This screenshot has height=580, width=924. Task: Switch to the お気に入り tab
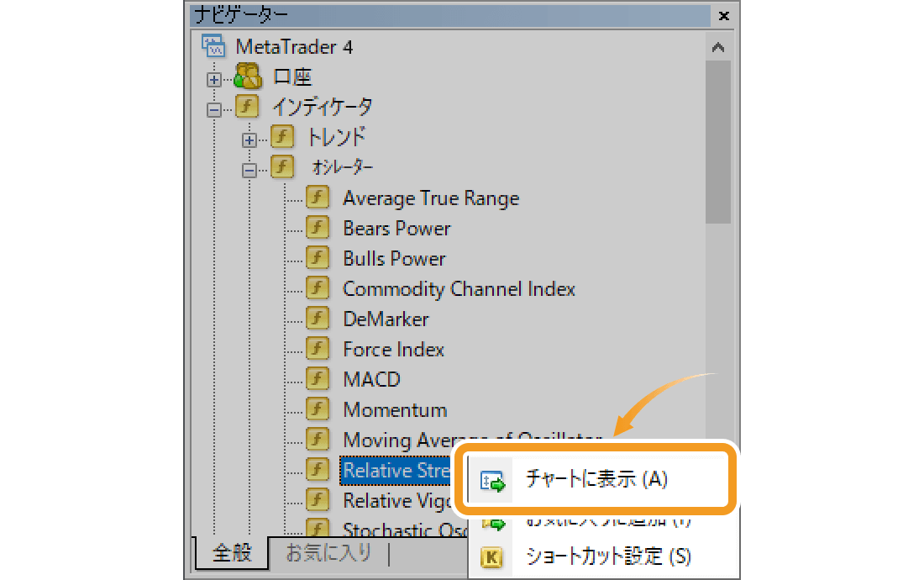tap(328, 552)
